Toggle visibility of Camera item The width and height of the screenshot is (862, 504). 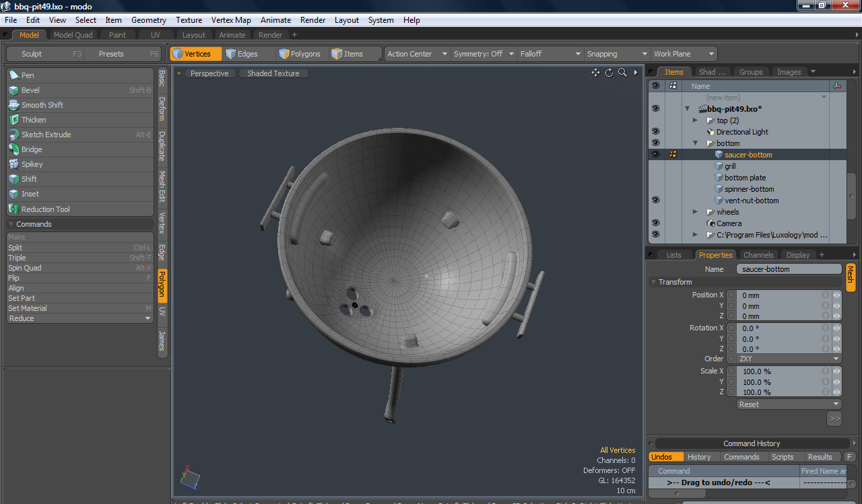coord(656,223)
